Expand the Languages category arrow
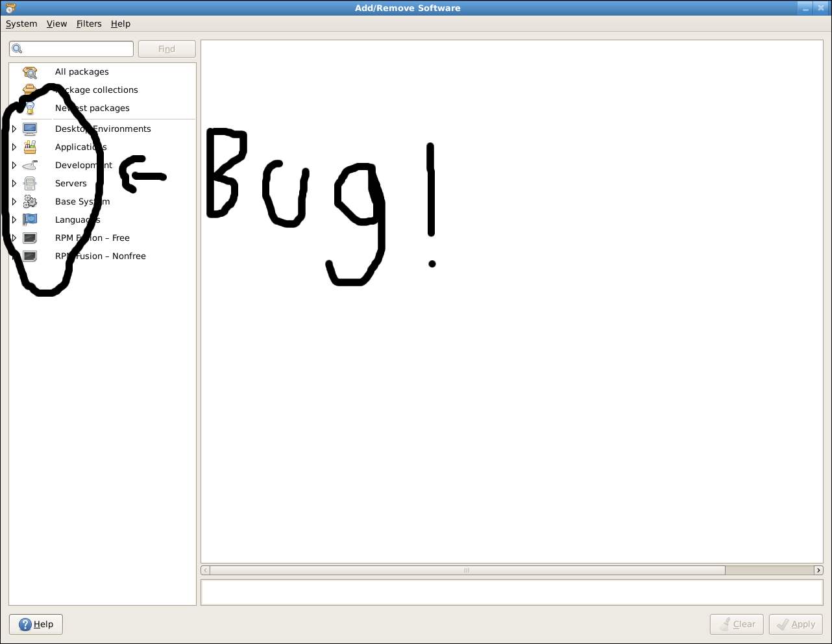The image size is (832, 644). [x=14, y=220]
